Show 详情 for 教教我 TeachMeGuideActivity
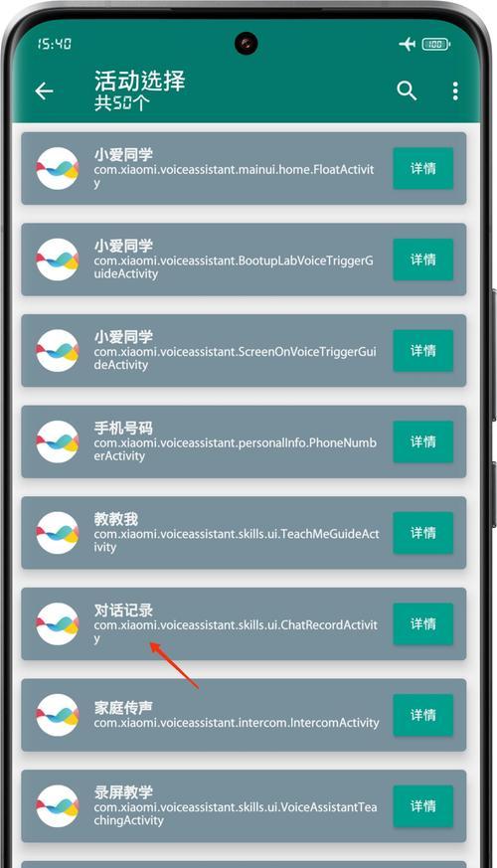This screenshot has height=868, width=497. pos(423,533)
